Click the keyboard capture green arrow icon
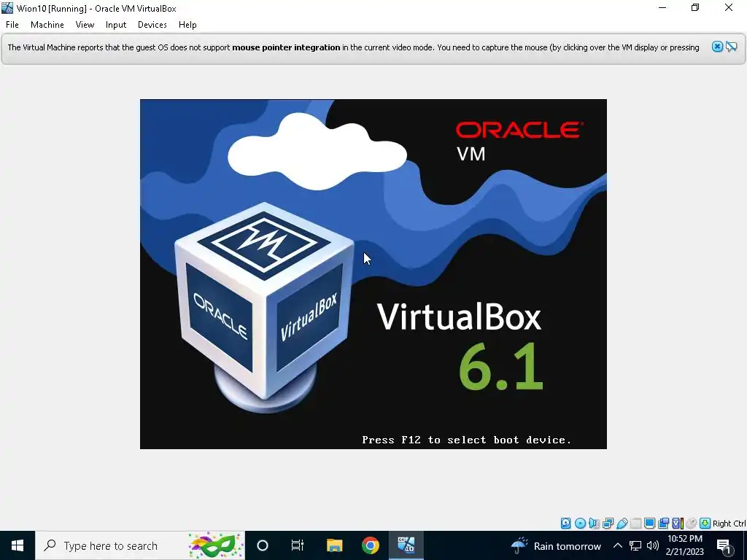 click(x=705, y=524)
